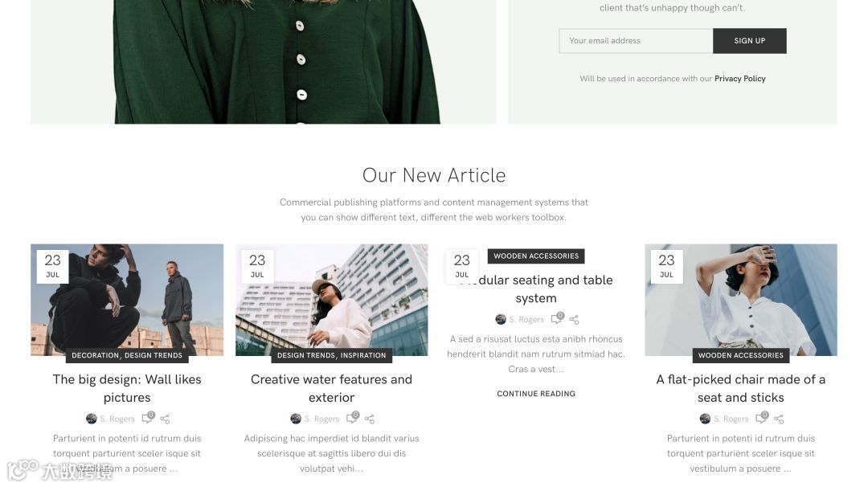This screenshot has height=487, width=868.
Task: Open comments icon under Wall likes pictures
Action: click(148, 418)
